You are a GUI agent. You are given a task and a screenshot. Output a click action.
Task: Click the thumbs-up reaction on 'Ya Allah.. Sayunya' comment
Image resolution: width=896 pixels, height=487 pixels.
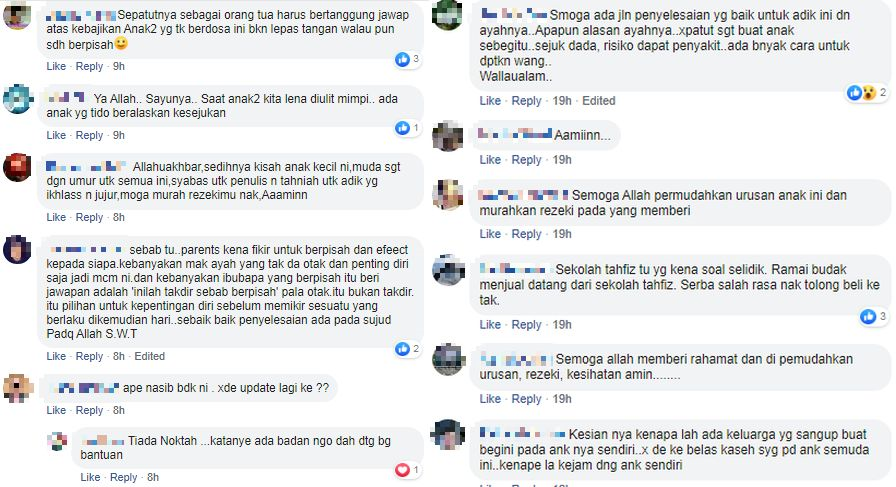[x=402, y=128]
